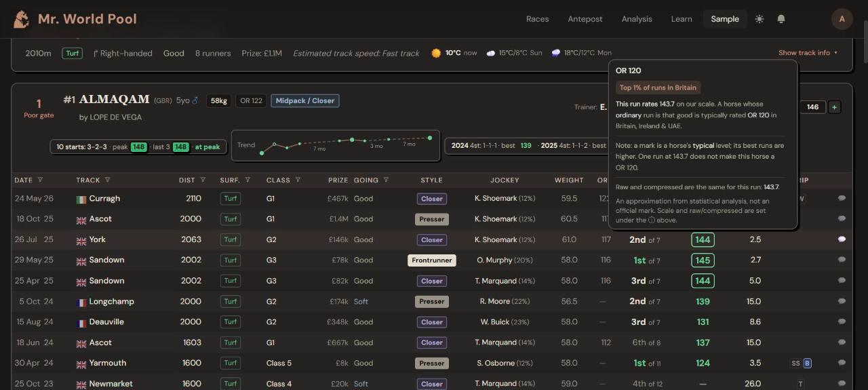Viewport: 868px width, 390px height.
Task: Click the green plus button beside 146
Action: pos(835,107)
